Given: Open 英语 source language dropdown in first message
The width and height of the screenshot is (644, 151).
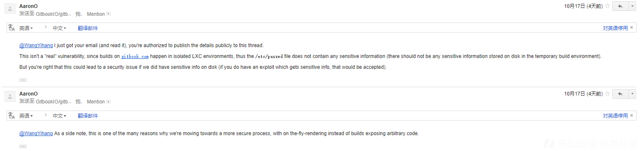Looking at the screenshot, I should [x=26, y=28].
